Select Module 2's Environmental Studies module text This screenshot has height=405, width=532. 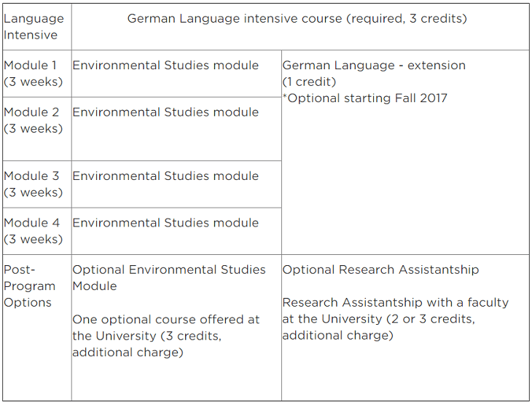[x=165, y=112]
